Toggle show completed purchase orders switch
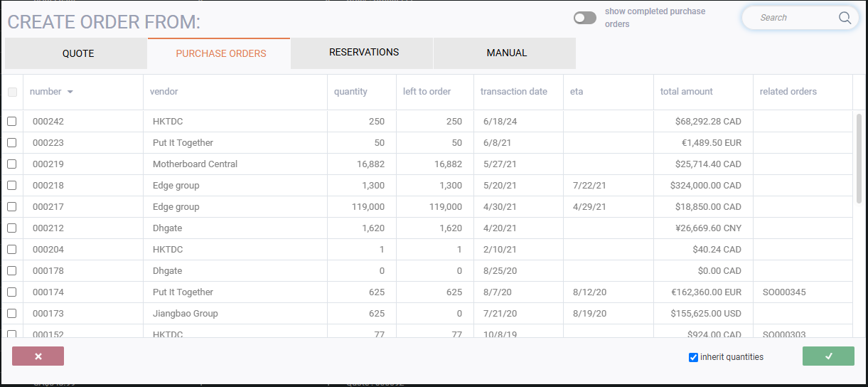This screenshot has width=868, height=387. (585, 18)
